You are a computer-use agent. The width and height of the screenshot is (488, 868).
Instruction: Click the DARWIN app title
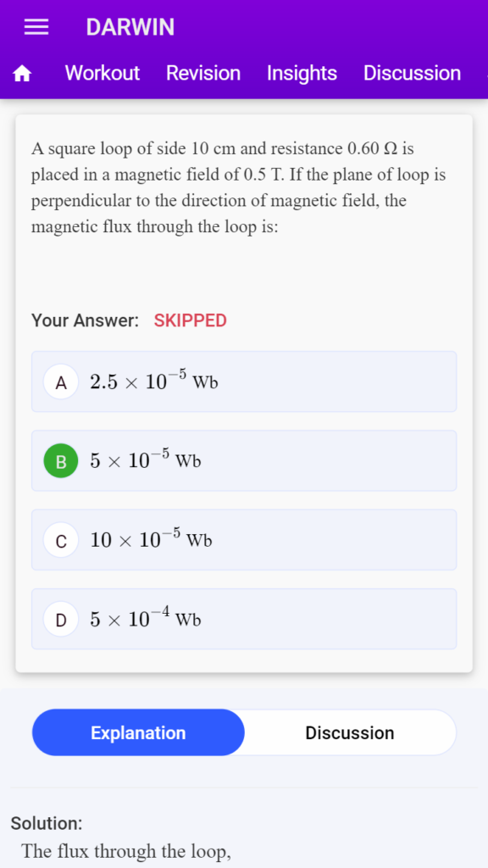point(130,27)
